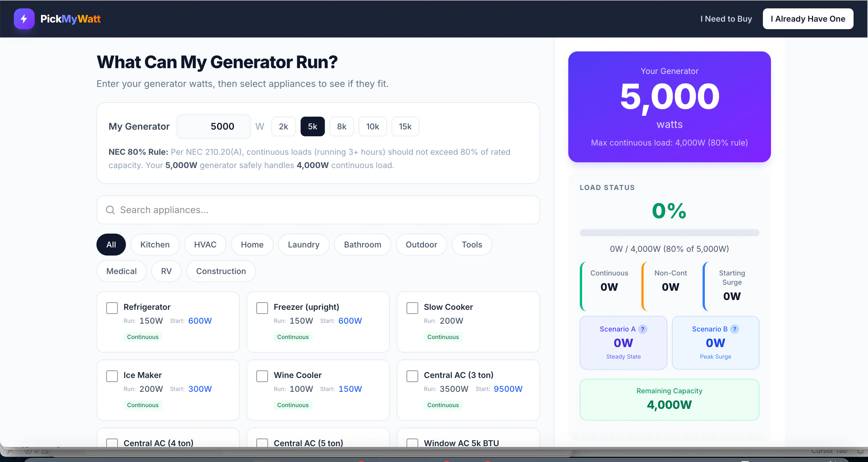Image resolution: width=868 pixels, height=462 pixels.
Task: Filter appliances by RV
Action: 166,271
